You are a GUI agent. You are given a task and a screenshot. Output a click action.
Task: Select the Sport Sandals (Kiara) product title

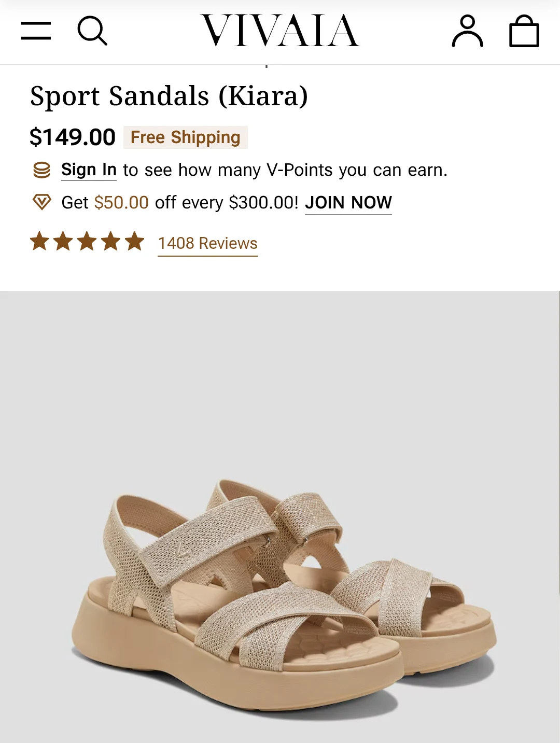click(169, 95)
